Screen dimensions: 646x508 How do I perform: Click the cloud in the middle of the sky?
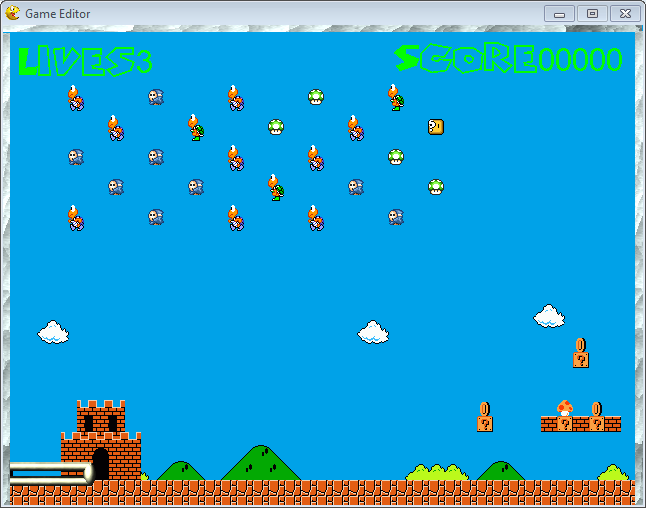373,332
